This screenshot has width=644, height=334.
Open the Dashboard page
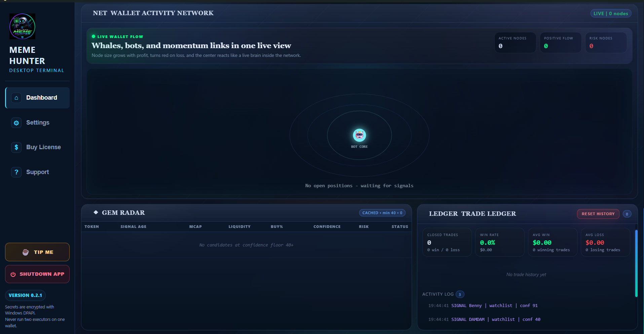pos(37,98)
